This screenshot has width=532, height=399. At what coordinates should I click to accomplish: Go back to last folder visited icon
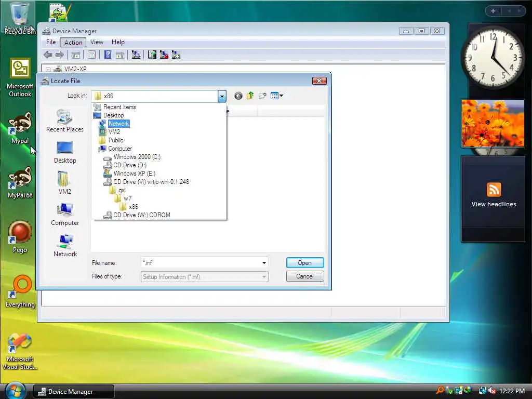238,96
